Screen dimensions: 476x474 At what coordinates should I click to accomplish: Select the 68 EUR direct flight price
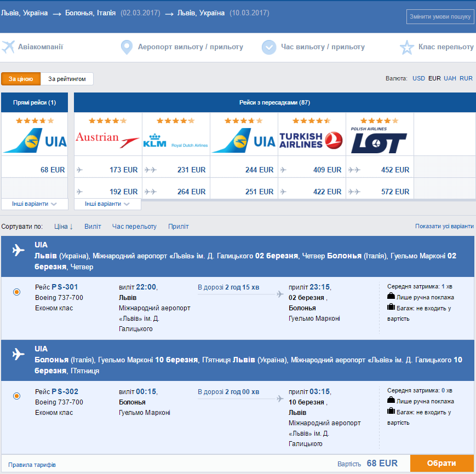pos(53,170)
